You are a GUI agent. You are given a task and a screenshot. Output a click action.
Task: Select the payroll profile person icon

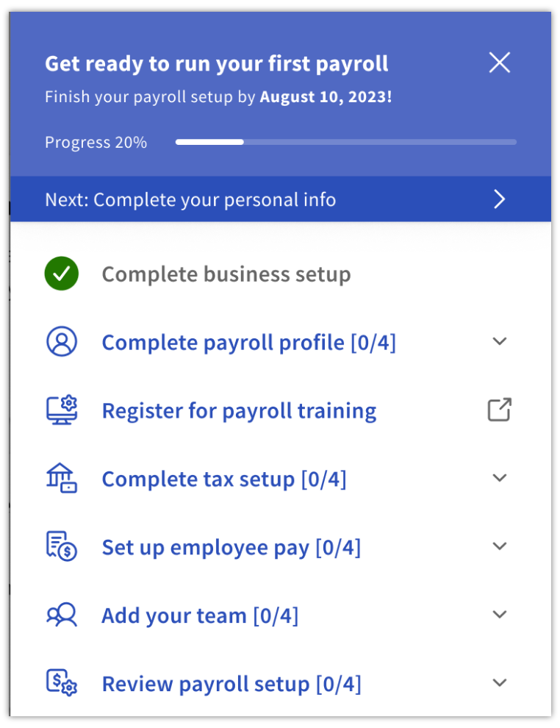[62, 341]
